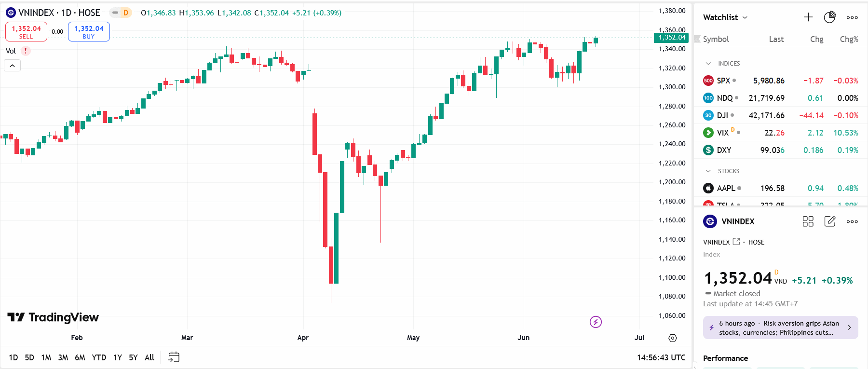Viewport: 868px width, 369px height.
Task: Collapse the INDICES watchlist section
Action: click(x=708, y=64)
